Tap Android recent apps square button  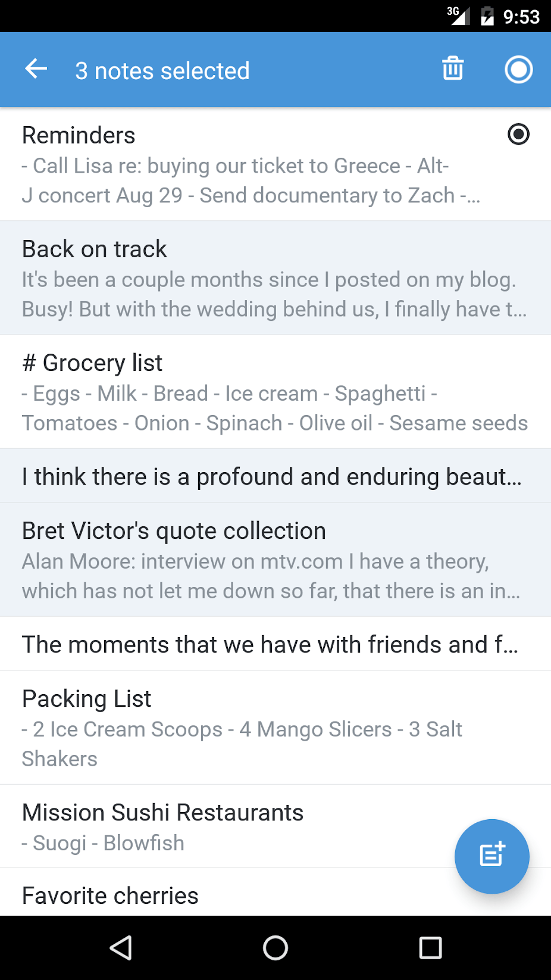tap(430, 947)
